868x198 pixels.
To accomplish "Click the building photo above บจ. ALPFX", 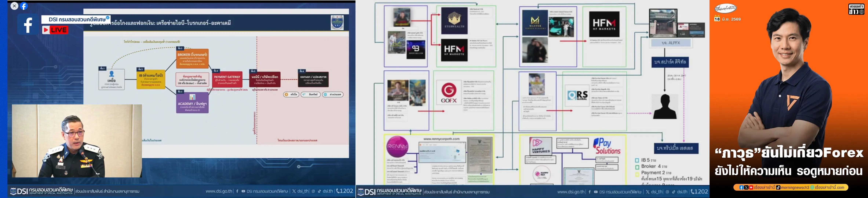I will (x=663, y=23).
